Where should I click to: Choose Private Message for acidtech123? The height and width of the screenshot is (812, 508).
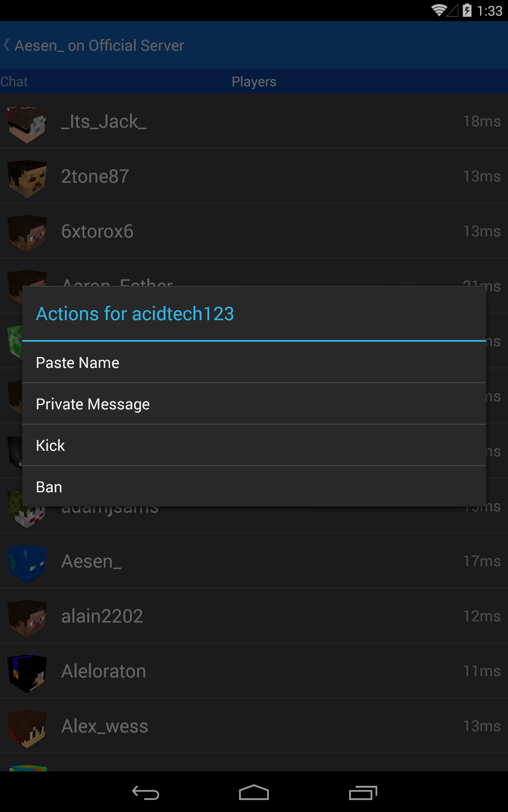click(x=254, y=404)
